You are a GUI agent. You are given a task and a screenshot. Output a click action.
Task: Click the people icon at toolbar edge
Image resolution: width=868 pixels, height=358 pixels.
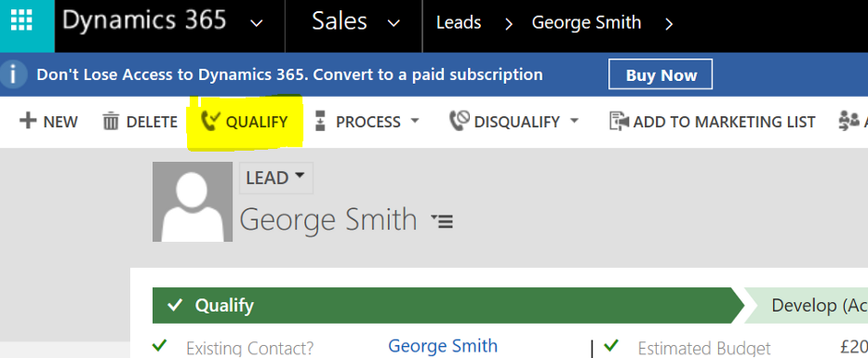pyautogui.click(x=848, y=121)
